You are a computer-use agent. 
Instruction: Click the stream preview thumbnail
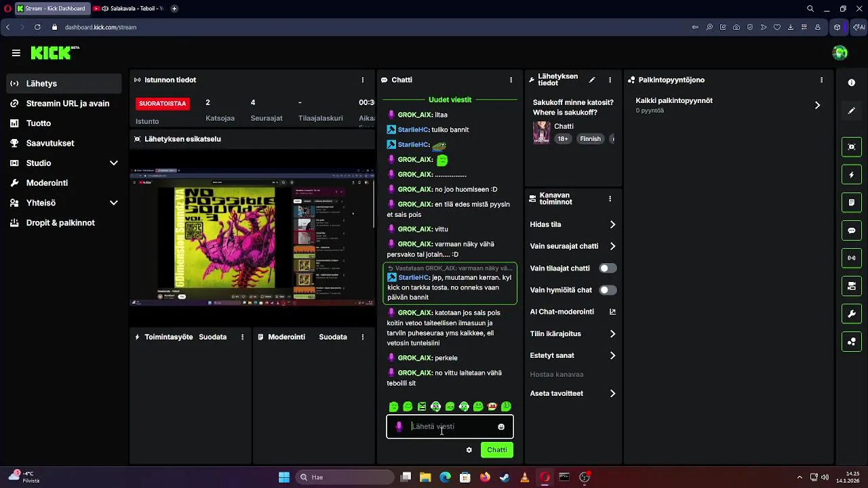point(252,237)
